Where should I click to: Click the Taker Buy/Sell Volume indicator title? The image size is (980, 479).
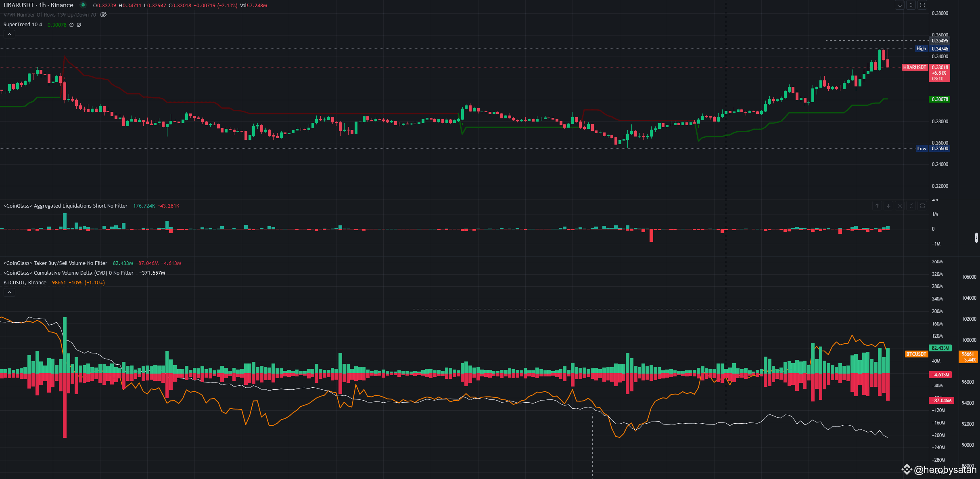click(55, 263)
